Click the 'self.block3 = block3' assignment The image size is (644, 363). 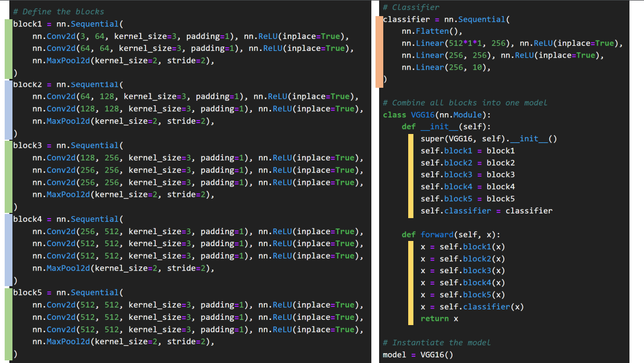468,174
